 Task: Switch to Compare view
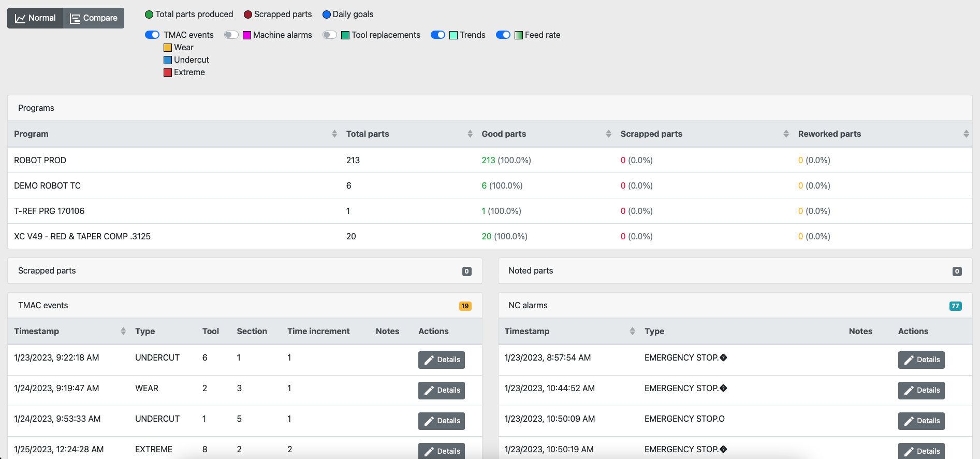click(x=94, y=18)
